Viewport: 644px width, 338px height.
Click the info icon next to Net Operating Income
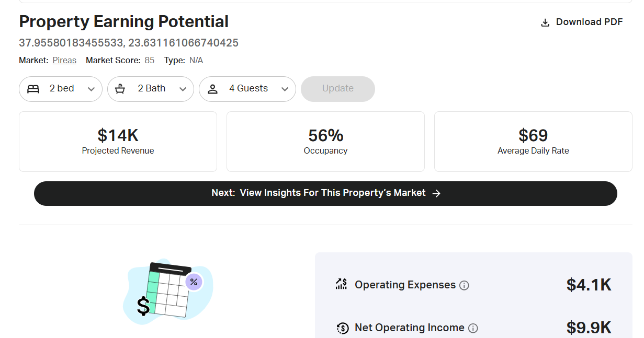point(473,328)
